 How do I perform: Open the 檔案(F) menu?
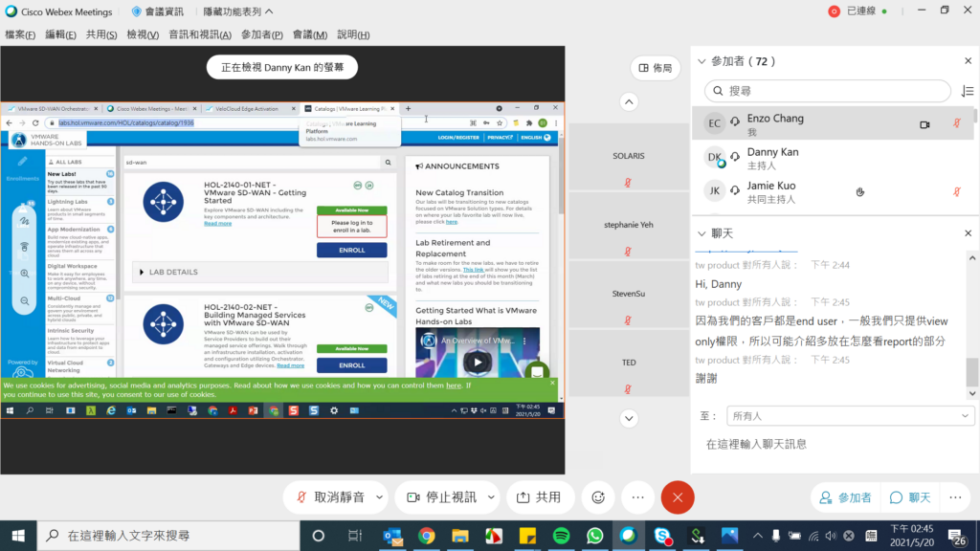(x=20, y=35)
